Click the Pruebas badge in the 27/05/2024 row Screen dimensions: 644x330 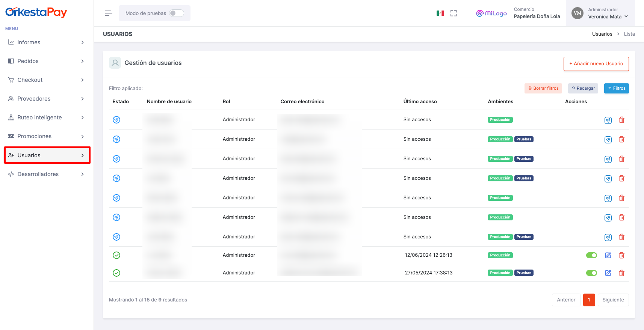pos(524,273)
